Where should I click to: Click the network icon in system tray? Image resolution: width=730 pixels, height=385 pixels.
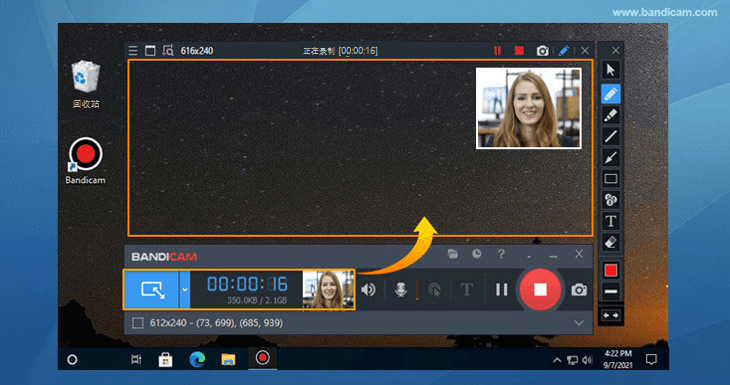tap(572, 360)
